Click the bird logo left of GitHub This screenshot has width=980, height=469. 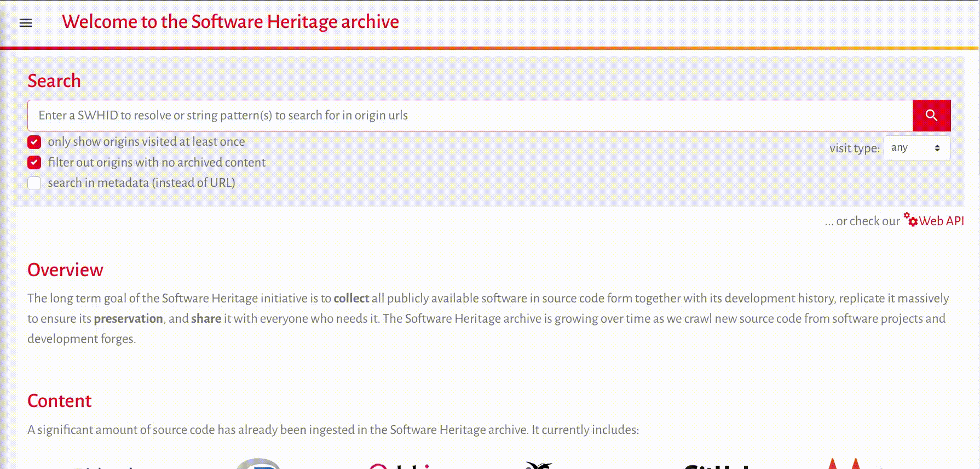pyautogui.click(x=539, y=465)
